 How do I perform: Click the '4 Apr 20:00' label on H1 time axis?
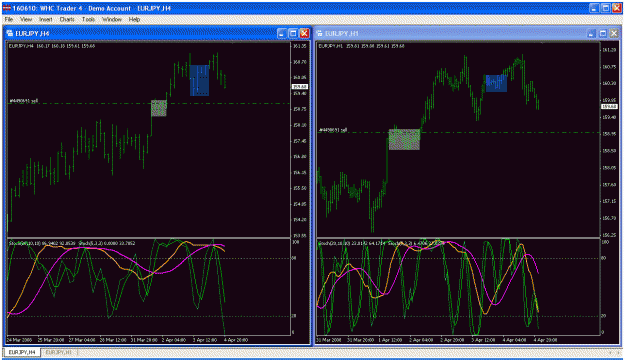point(545,340)
